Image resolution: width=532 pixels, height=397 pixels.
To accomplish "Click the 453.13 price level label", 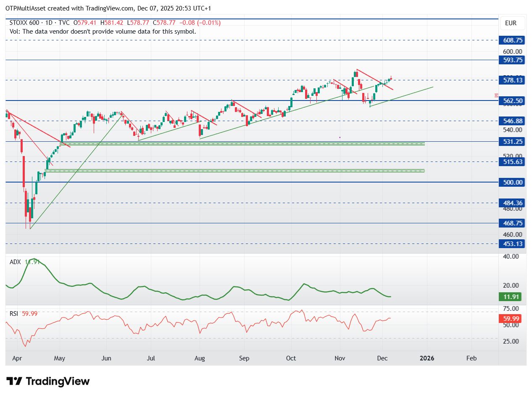I will 512,243.
